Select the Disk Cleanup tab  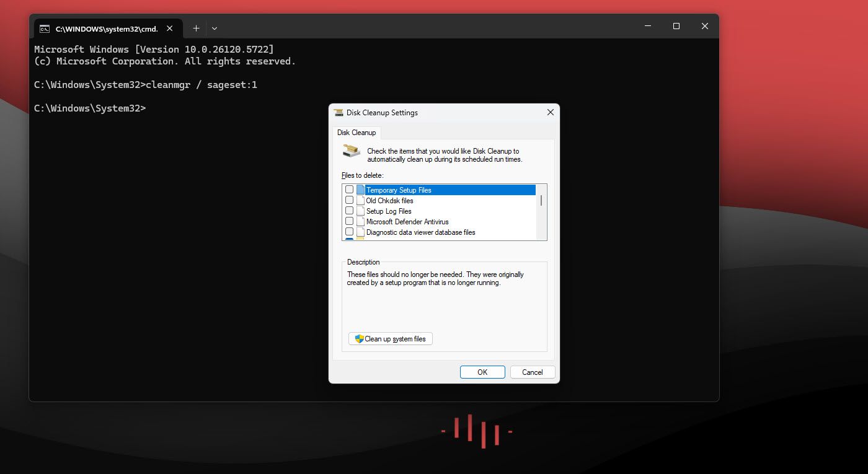tap(356, 133)
